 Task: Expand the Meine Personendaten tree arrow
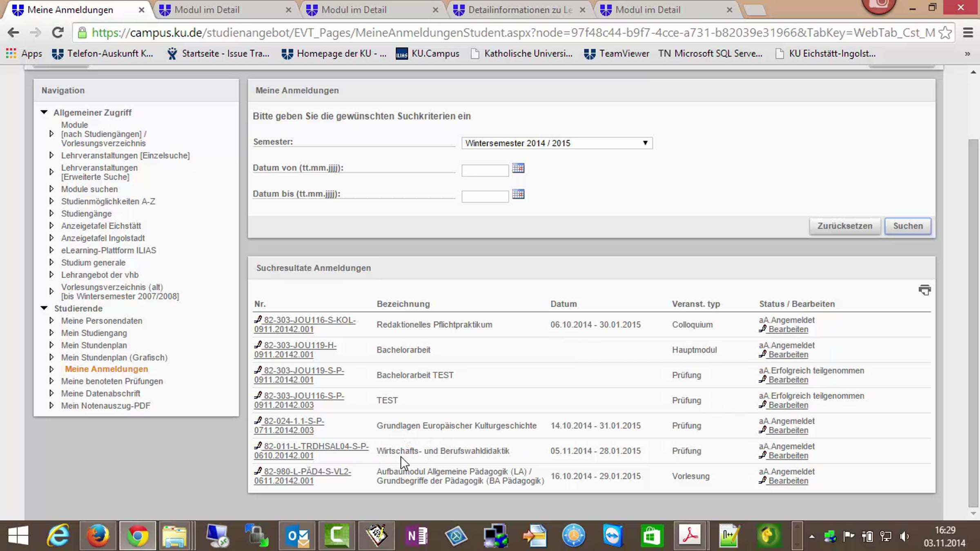click(x=51, y=321)
